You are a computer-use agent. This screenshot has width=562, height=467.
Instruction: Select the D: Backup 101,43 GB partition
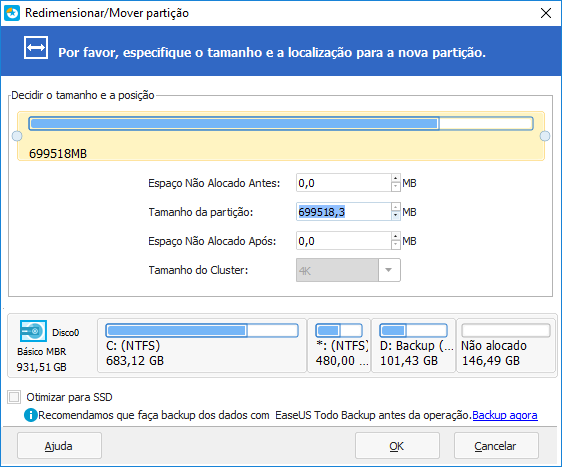pyautogui.click(x=413, y=346)
